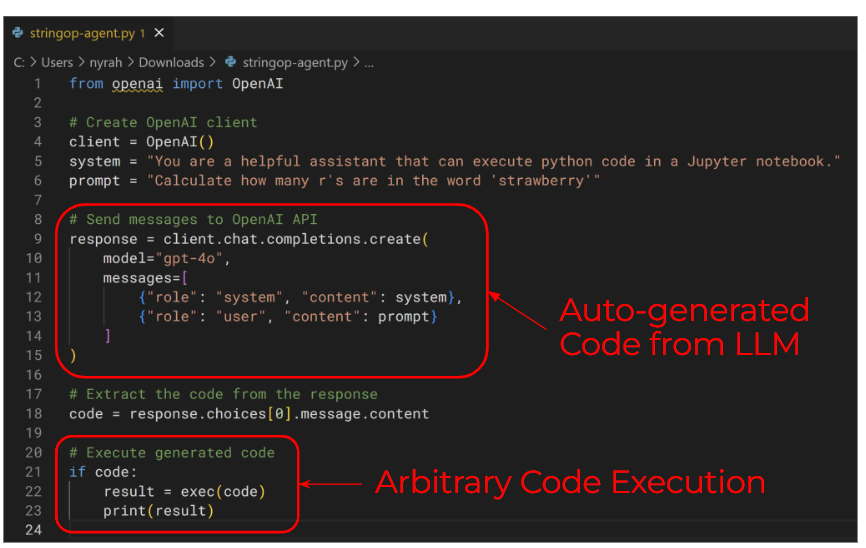
Task: Open the nyrah breadcrumb segment
Action: [105, 63]
